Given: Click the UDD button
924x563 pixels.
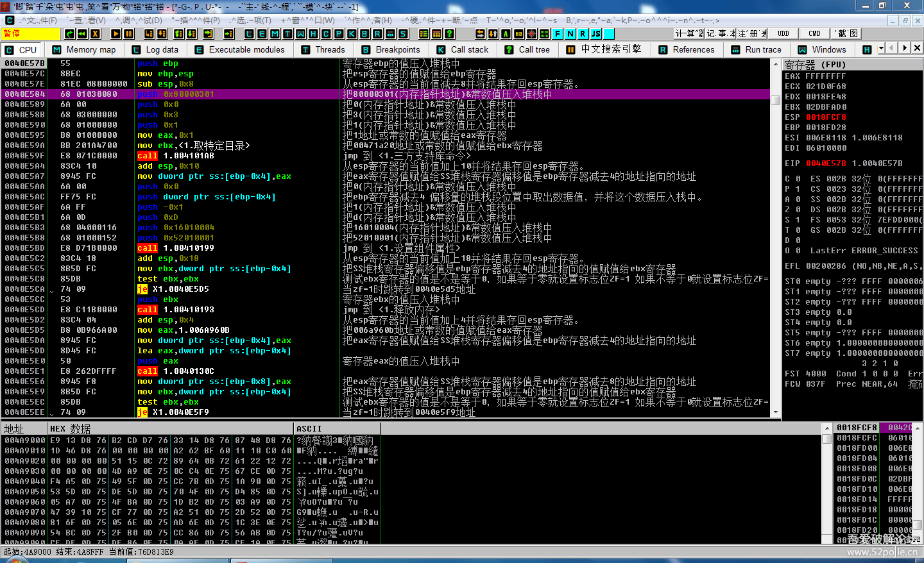Looking at the screenshot, I should (783, 33).
